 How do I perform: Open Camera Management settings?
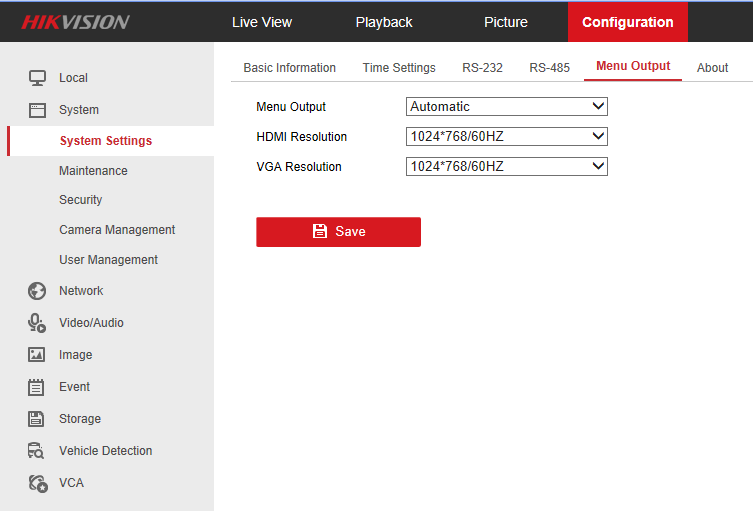click(117, 230)
